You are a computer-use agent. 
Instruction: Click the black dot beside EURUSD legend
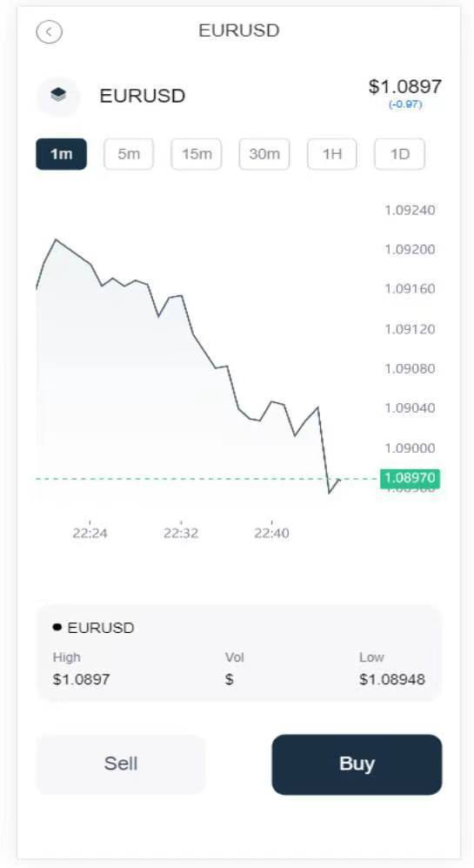click(x=57, y=627)
